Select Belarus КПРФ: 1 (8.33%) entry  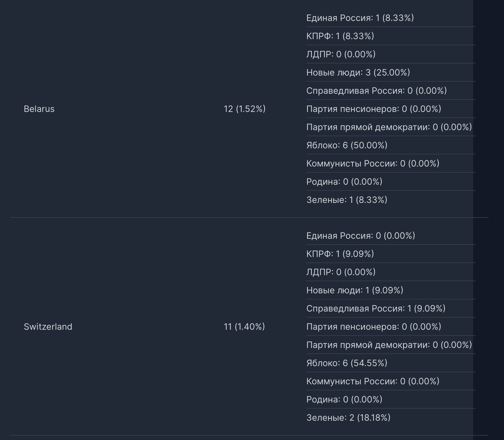(391, 36)
